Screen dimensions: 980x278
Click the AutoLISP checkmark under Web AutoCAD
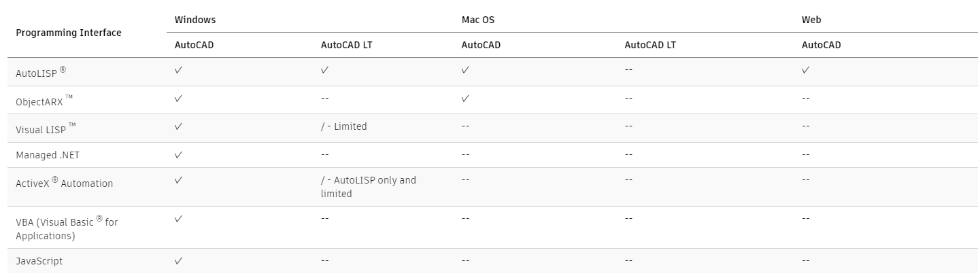coord(806,69)
